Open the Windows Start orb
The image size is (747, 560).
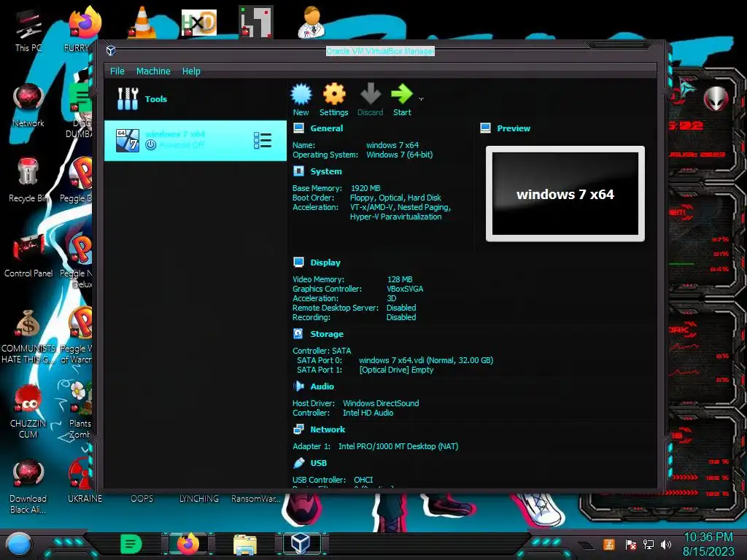pyautogui.click(x=19, y=544)
